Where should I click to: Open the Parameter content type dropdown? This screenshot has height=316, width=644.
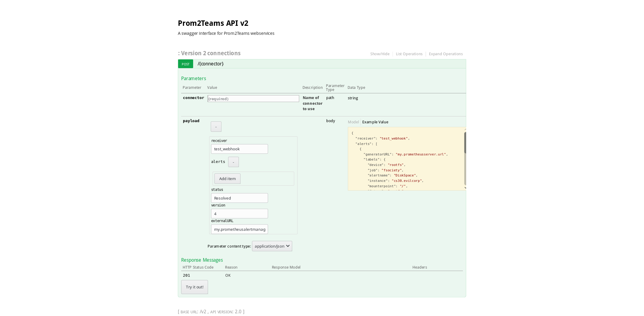point(272,246)
